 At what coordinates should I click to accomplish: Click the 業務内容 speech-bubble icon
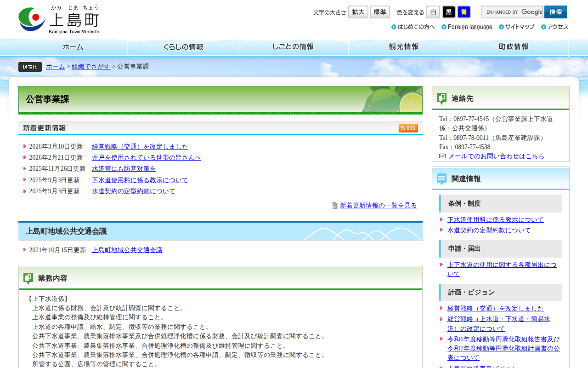click(x=28, y=278)
